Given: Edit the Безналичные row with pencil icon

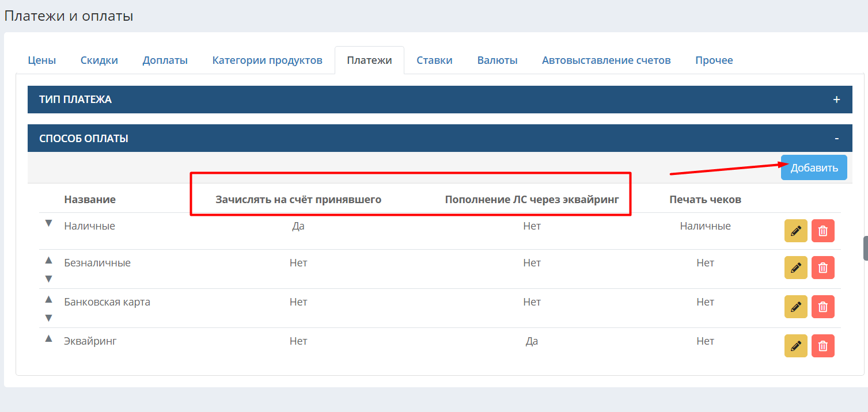Looking at the screenshot, I should [796, 268].
